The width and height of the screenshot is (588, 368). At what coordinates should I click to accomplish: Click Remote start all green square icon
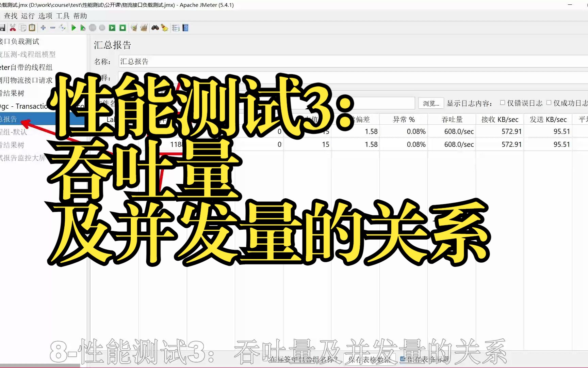[x=112, y=28]
